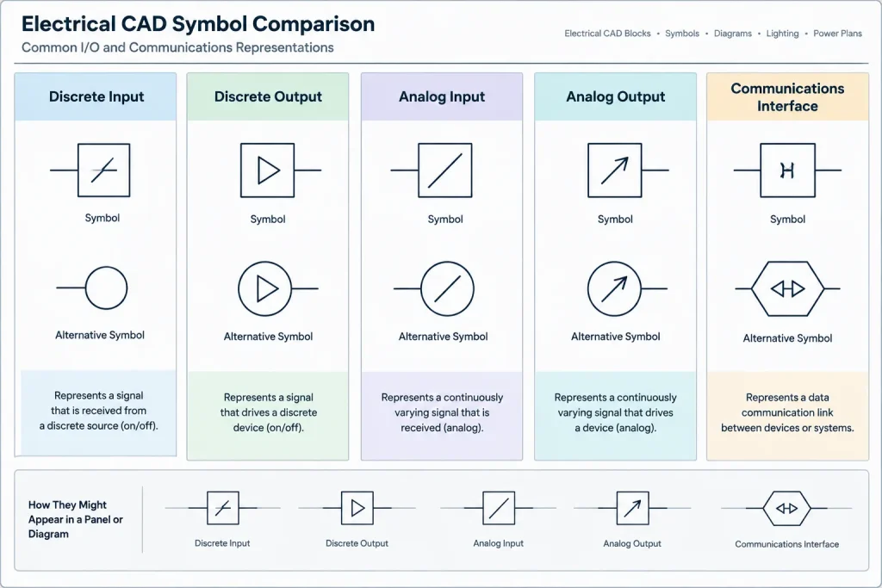This screenshot has height=588, width=882.
Task: Pick the Discrete Output icon in panel row
Action: tap(357, 508)
